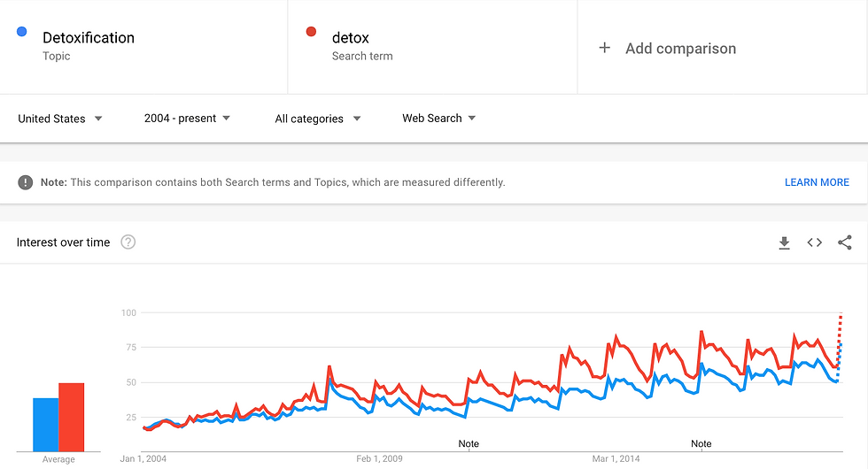The width and height of the screenshot is (868, 469).
Task: Click the red Average bar
Action: [72, 418]
